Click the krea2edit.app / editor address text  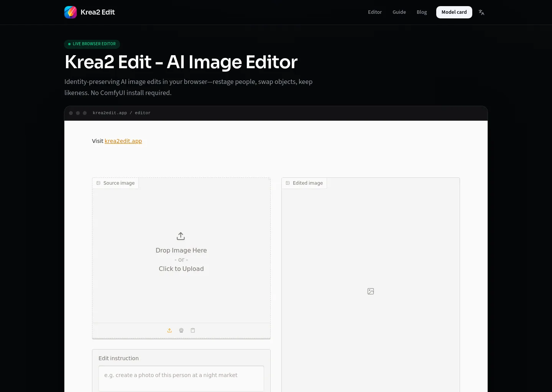(x=122, y=113)
